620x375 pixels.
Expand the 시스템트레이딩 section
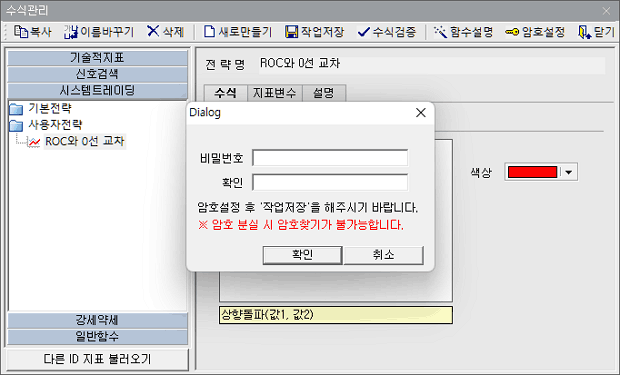97,91
